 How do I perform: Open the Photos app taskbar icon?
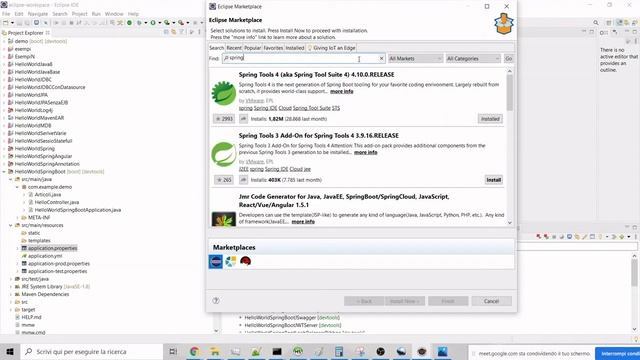[x=442, y=351]
